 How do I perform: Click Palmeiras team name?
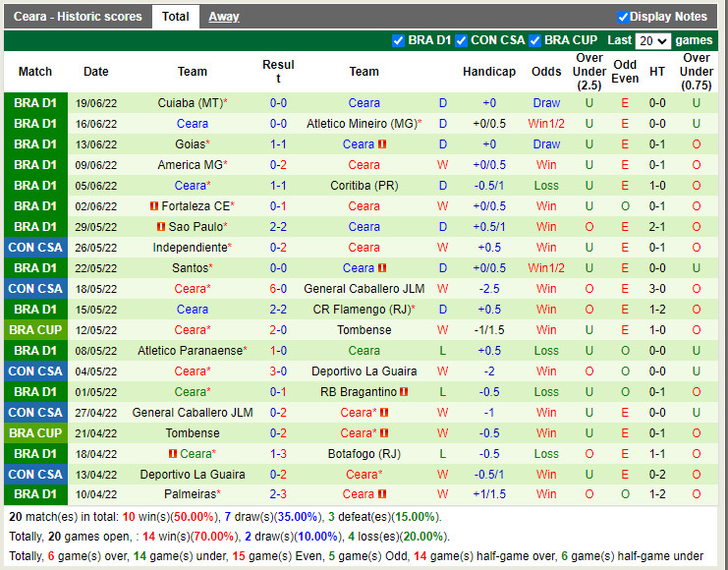pyautogui.click(x=193, y=493)
